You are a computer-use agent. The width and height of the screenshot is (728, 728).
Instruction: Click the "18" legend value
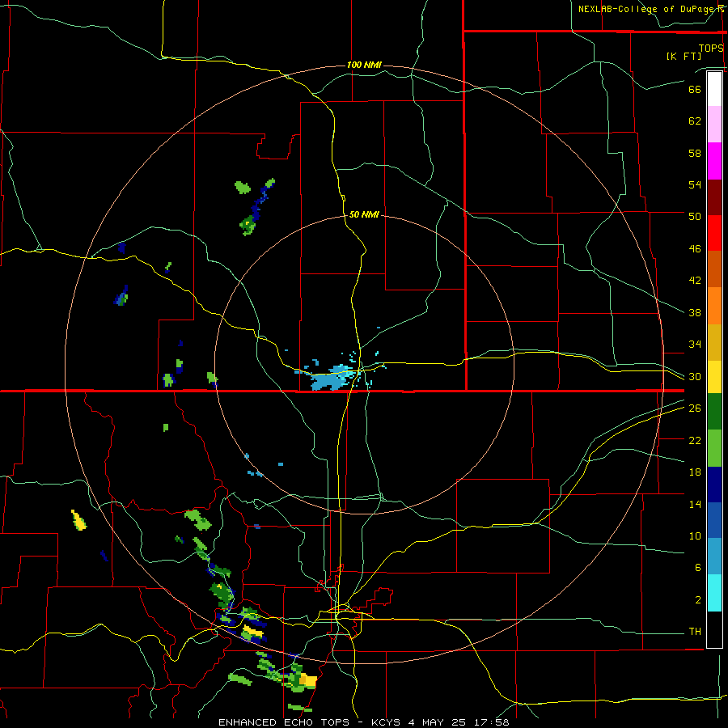tap(695, 472)
